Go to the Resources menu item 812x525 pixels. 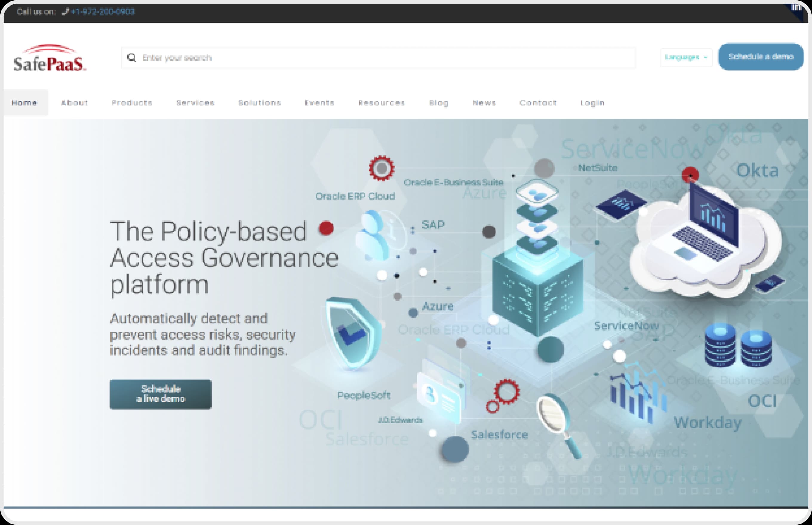382,103
